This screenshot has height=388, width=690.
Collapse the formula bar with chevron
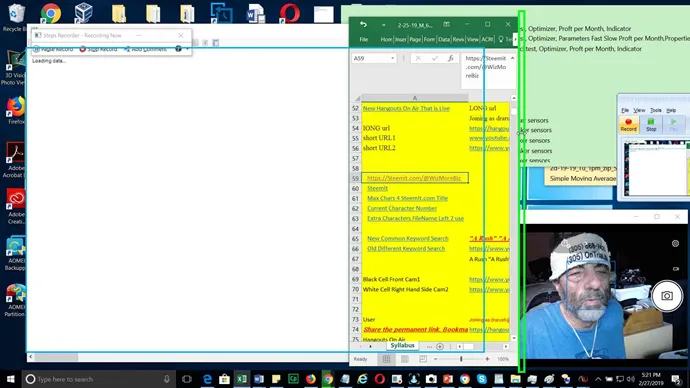512,58
